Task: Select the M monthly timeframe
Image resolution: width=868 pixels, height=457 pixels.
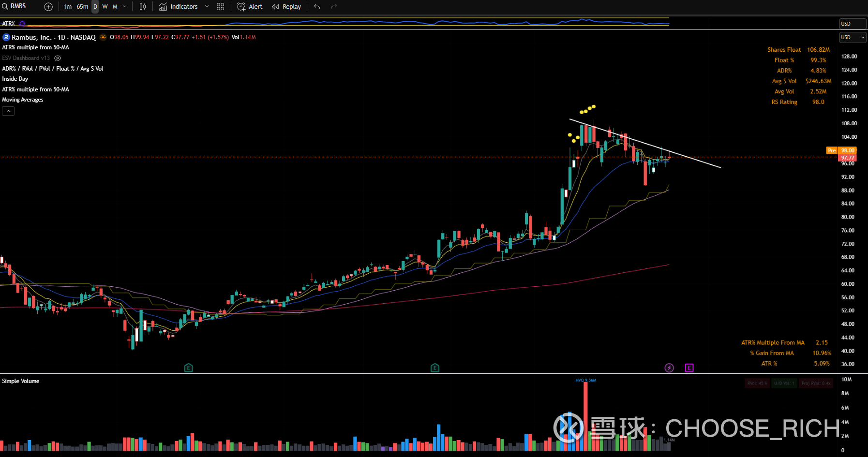Action: (115, 7)
